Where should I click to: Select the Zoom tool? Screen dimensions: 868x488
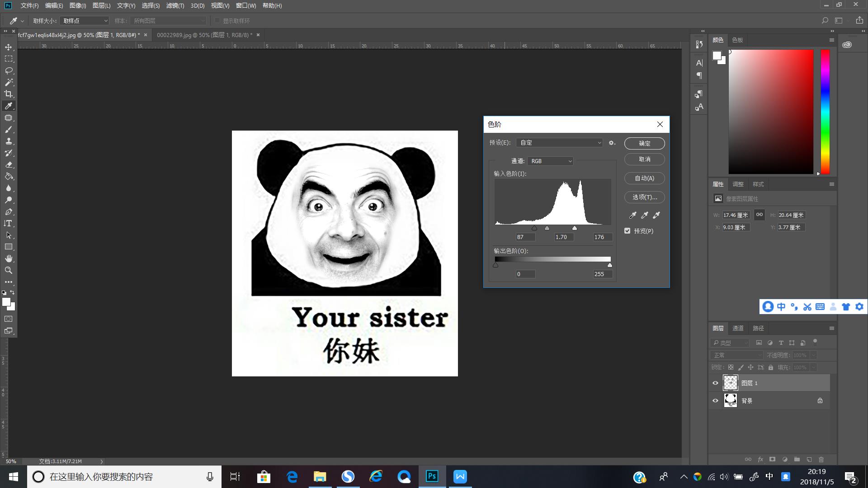click(x=9, y=270)
